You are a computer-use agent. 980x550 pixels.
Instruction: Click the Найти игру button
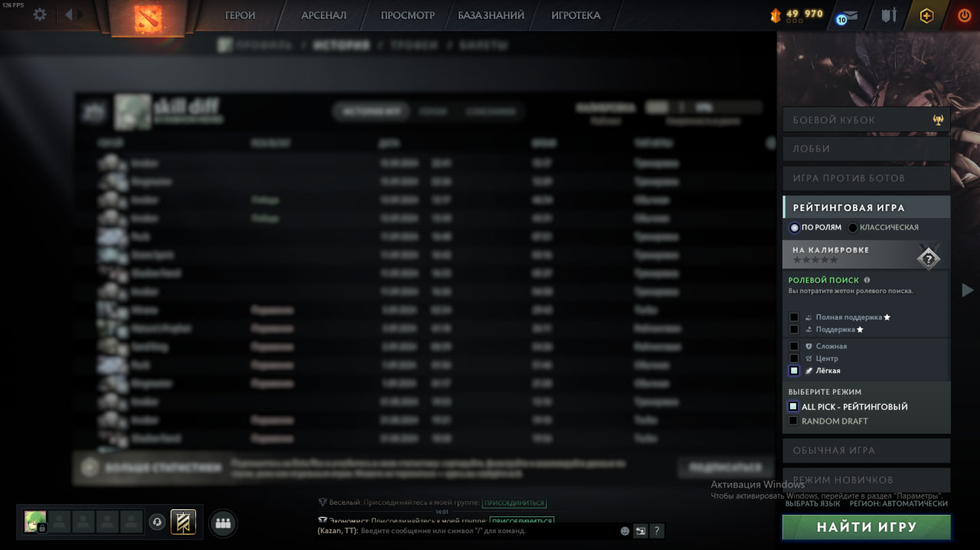(x=866, y=527)
